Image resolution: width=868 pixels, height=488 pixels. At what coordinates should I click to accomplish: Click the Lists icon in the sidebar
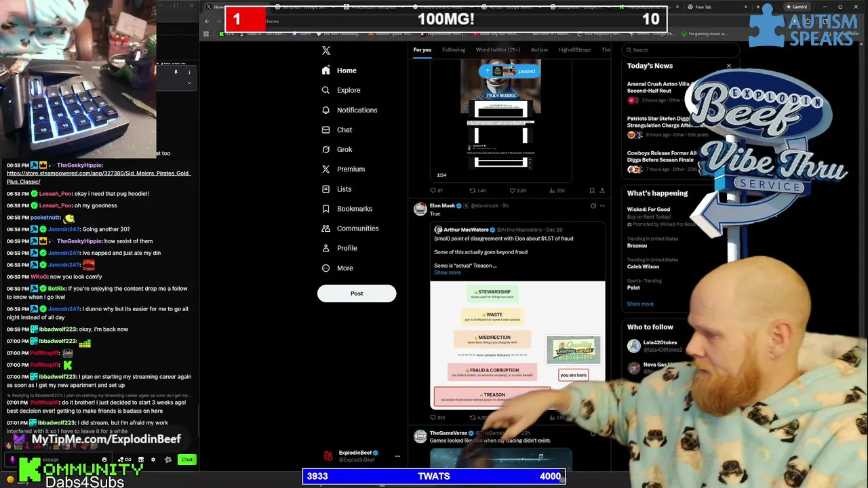[x=326, y=189]
